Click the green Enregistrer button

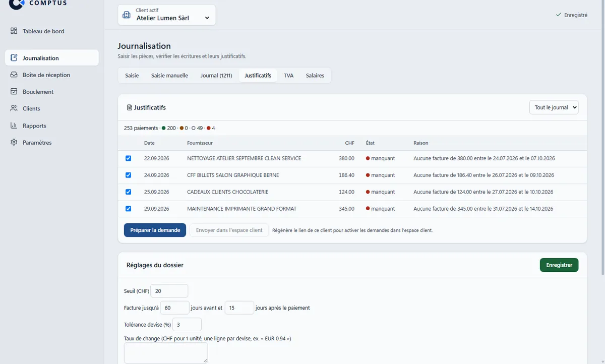pos(559,265)
